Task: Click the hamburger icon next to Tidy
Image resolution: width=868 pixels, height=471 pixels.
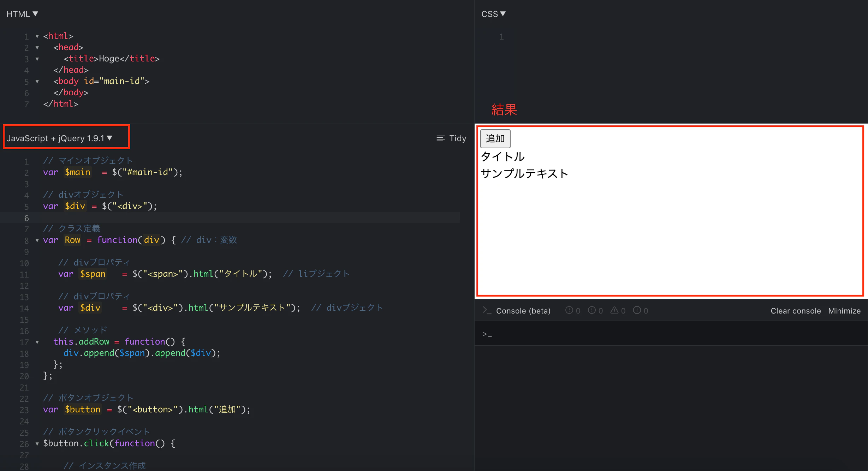Action: pyautogui.click(x=440, y=138)
